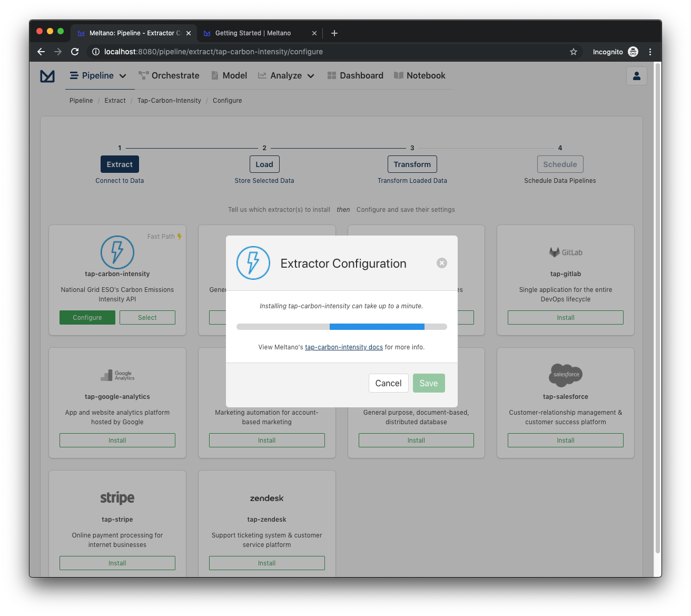This screenshot has width=691, height=616.
Task: Click the Load step button
Action: tap(264, 164)
